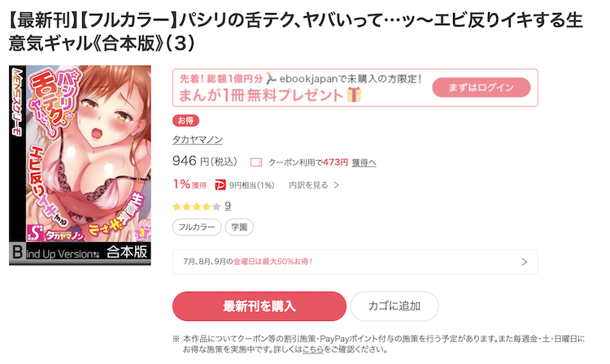Click the PayPay logo icon
Screen dimensions: 610x364
[220, 185]
